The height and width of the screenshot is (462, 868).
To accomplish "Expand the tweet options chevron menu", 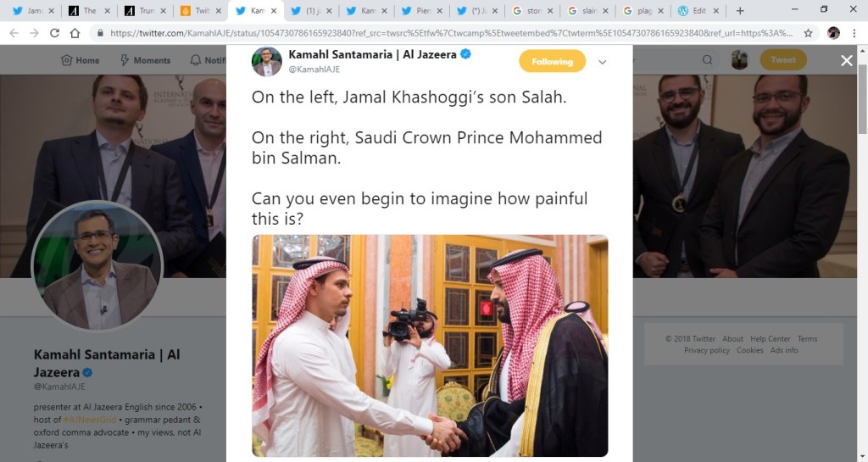I will [603, 62].
